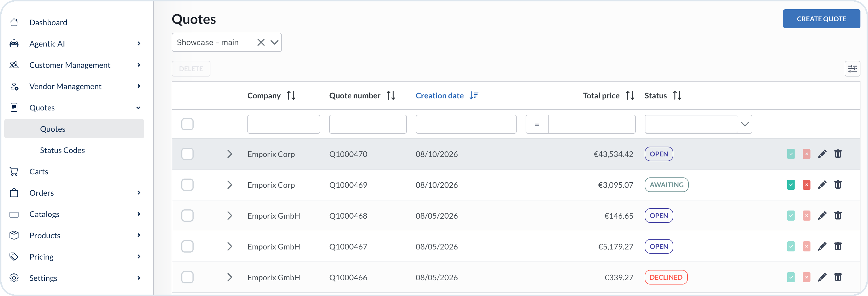Select checkbox for quote Q1000470
Image resolution: width=868 pixels, height=296 pixels.
click(187, 154)
